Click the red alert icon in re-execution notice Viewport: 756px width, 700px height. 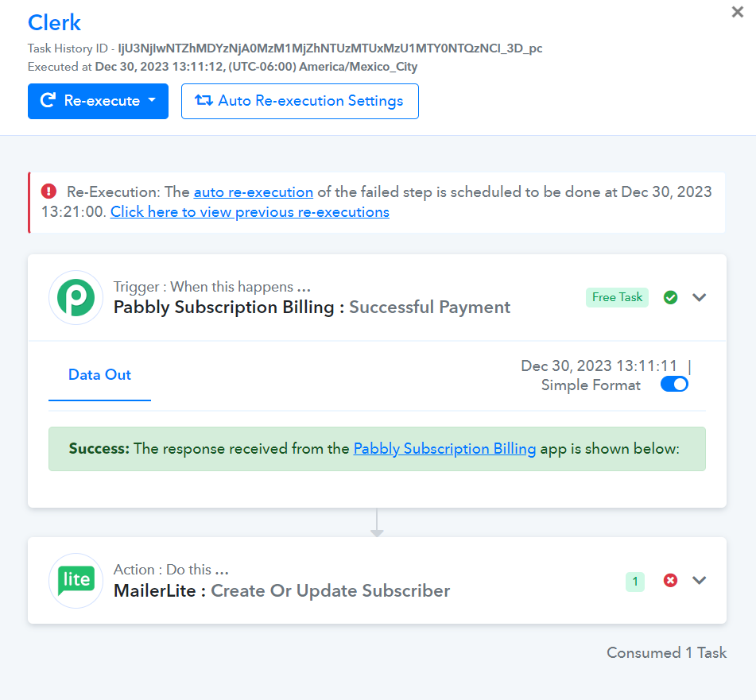[x=48, y=191]
